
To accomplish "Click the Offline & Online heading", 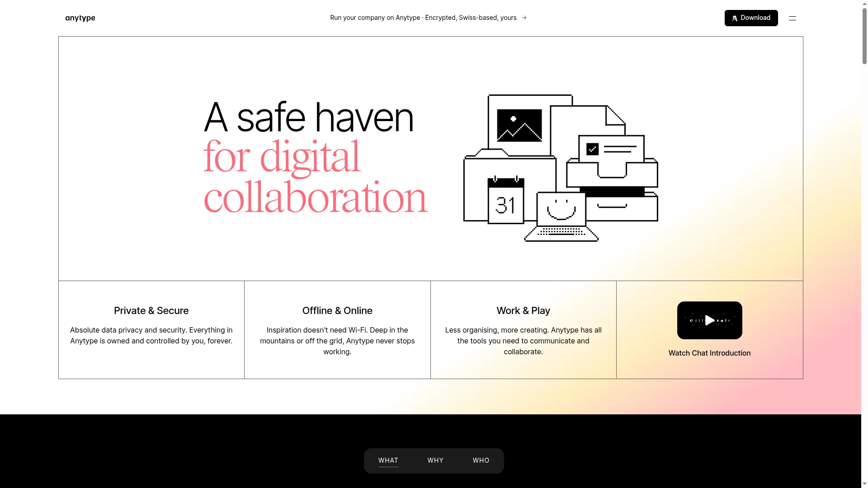I will (x=337, y=311).
